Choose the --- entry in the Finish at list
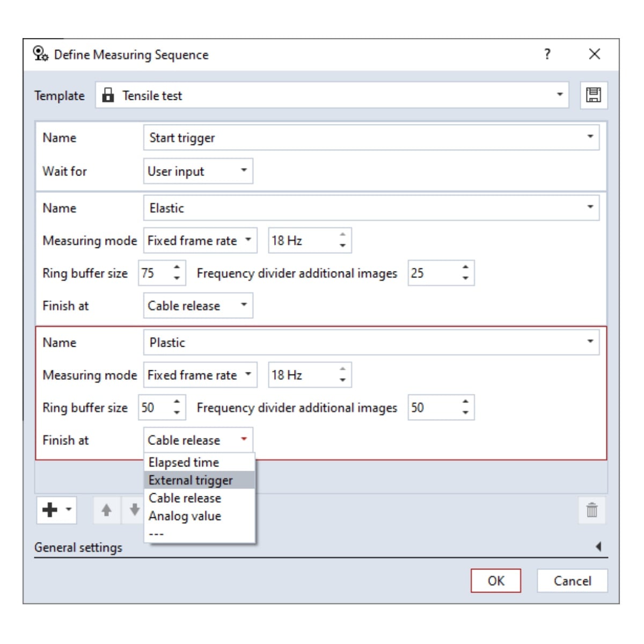The height and width of the screenshot is (644, 644). click(200, 533)
